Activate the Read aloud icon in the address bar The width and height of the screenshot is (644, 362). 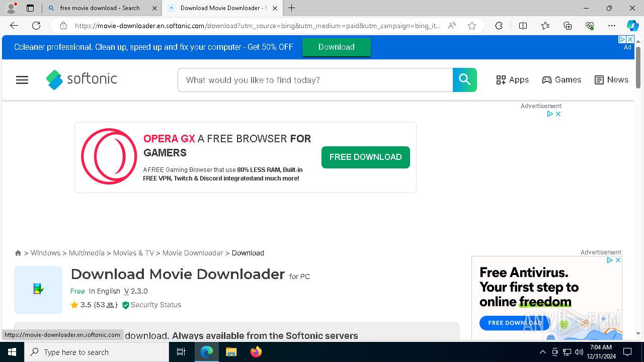[x=452, y=26]
